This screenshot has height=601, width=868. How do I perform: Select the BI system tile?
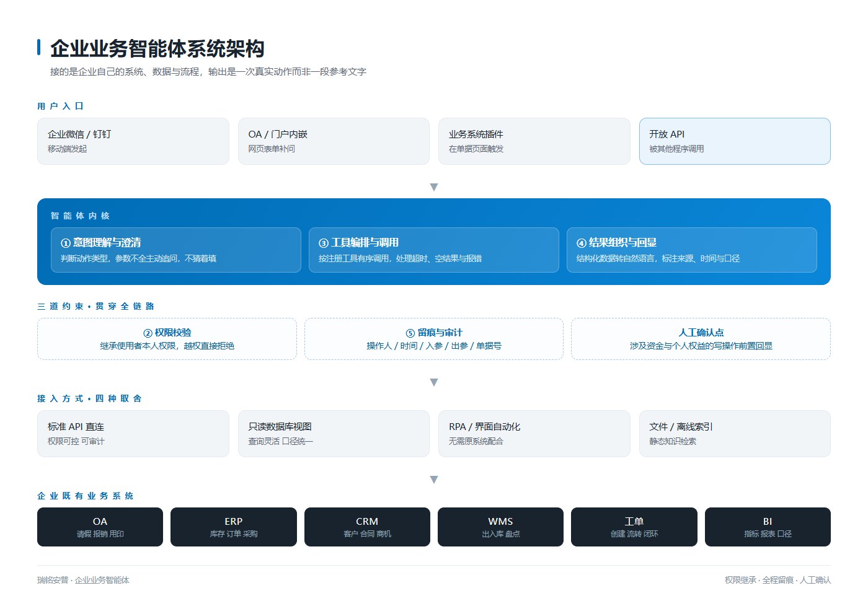(768, 527)
